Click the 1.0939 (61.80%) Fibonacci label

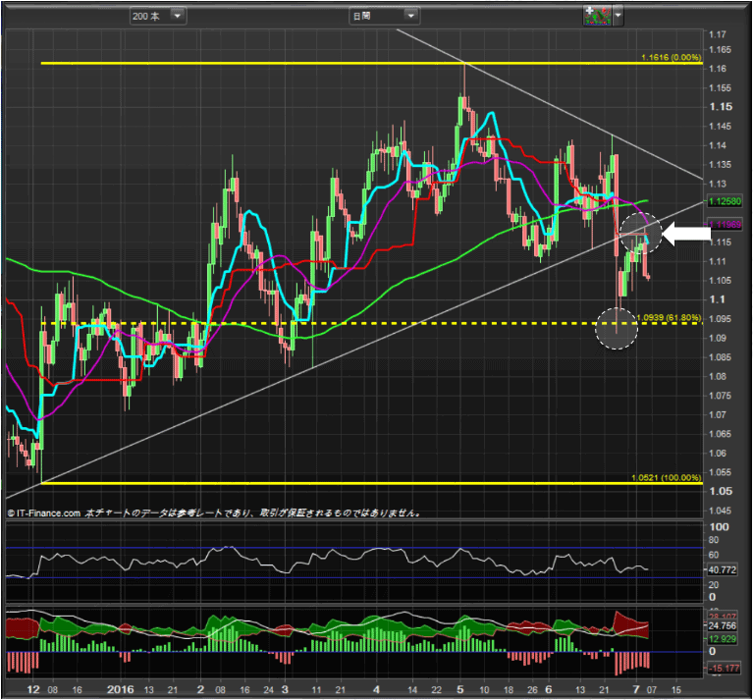pyautogui.click(x=669, y=318)
